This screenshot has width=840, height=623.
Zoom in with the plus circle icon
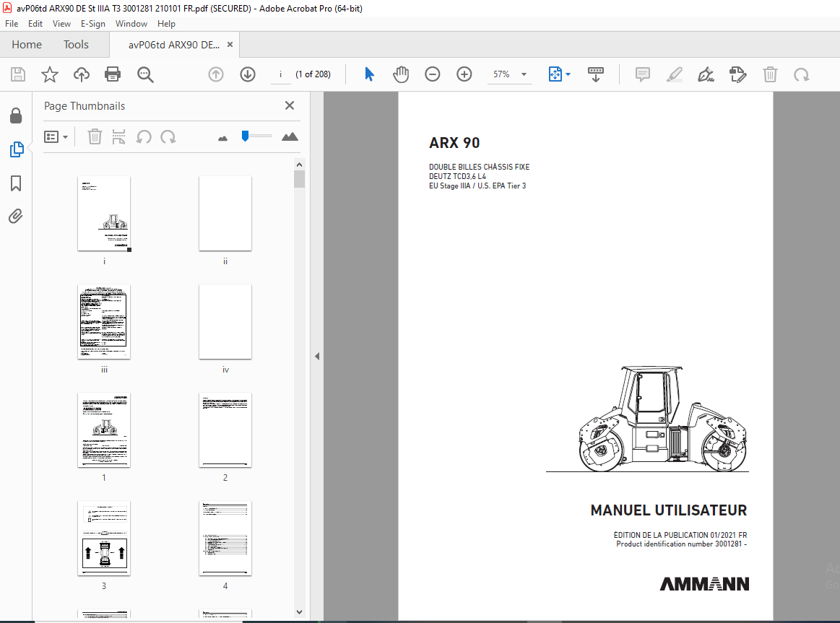click(x=464, y=74)
